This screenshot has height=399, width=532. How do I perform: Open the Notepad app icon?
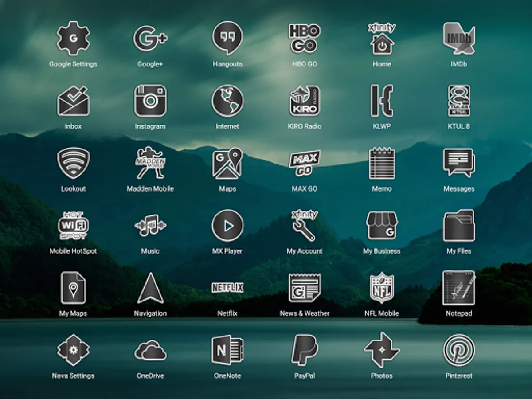[459, 288]
